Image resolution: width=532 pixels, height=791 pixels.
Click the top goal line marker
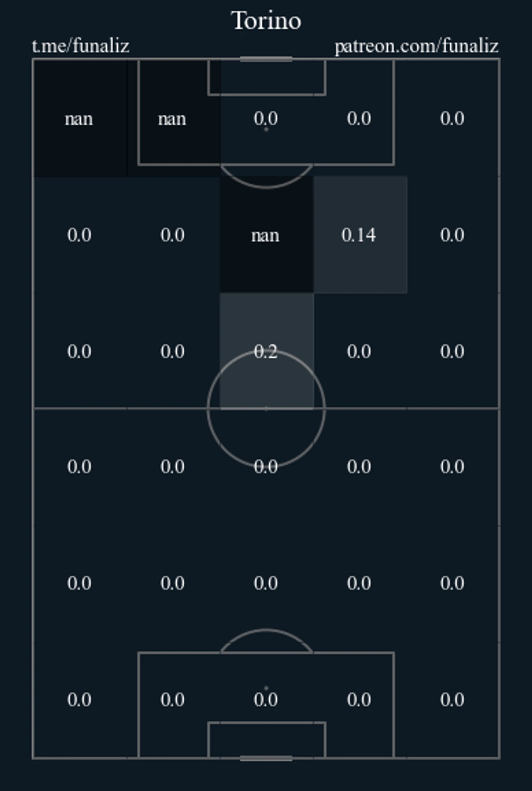click(266, 59)
